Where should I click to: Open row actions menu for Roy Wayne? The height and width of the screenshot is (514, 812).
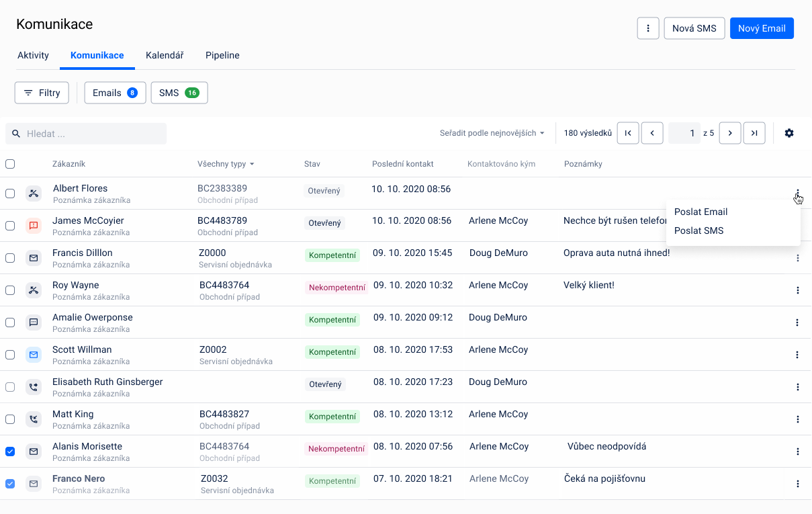pyautogui.click(x=797, y=290)
